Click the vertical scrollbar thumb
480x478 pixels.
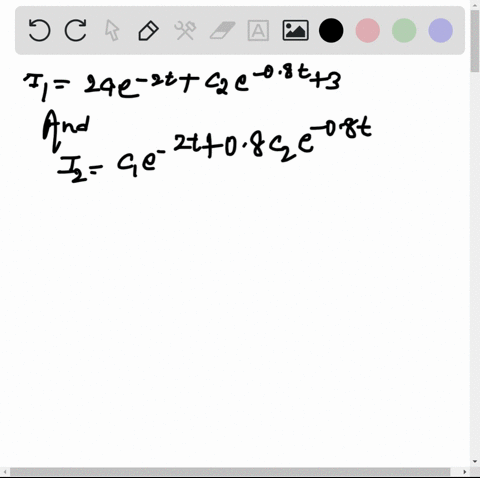click(x=475, y=41)
